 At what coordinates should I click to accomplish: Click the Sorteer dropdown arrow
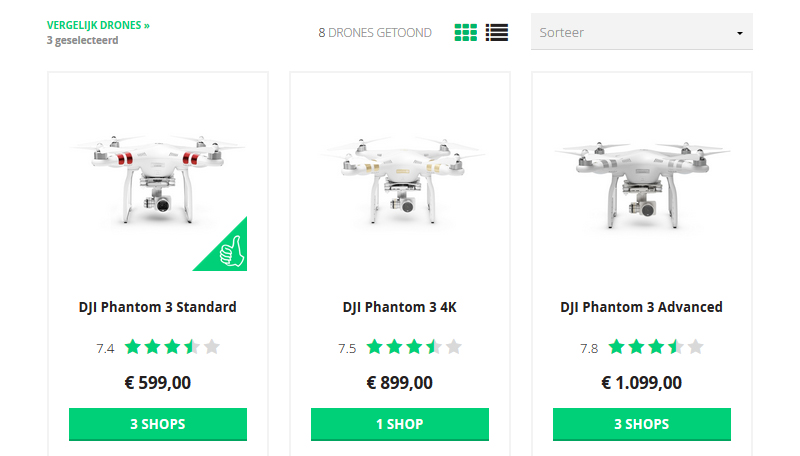[739, 33]
